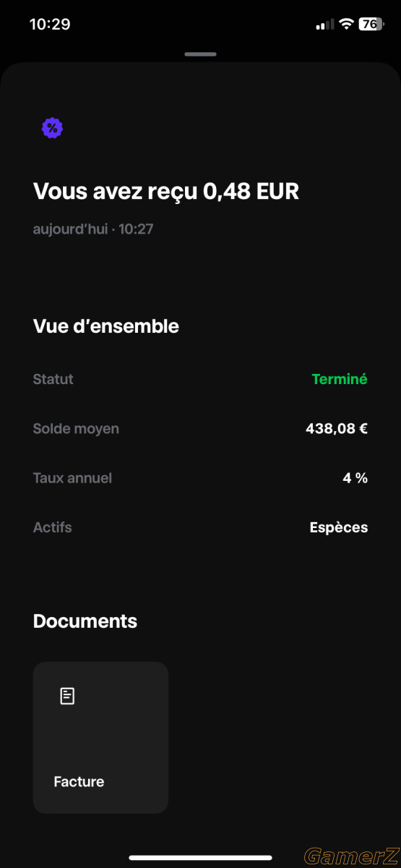Tap the Vous avez reçu 0,48 EUR heading
This screenshot has width=401, height=868.
(166, 192)
